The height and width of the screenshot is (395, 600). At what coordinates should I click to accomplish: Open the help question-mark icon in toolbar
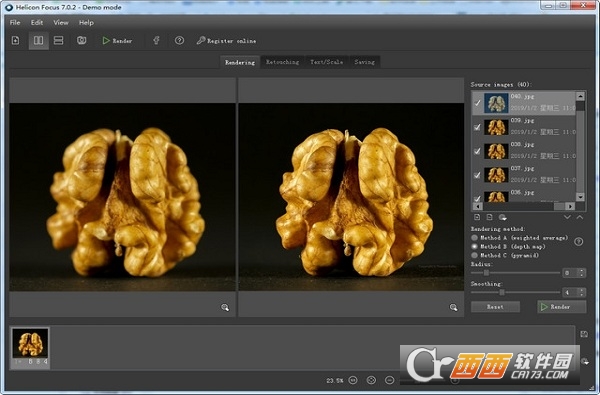point(179,40)
